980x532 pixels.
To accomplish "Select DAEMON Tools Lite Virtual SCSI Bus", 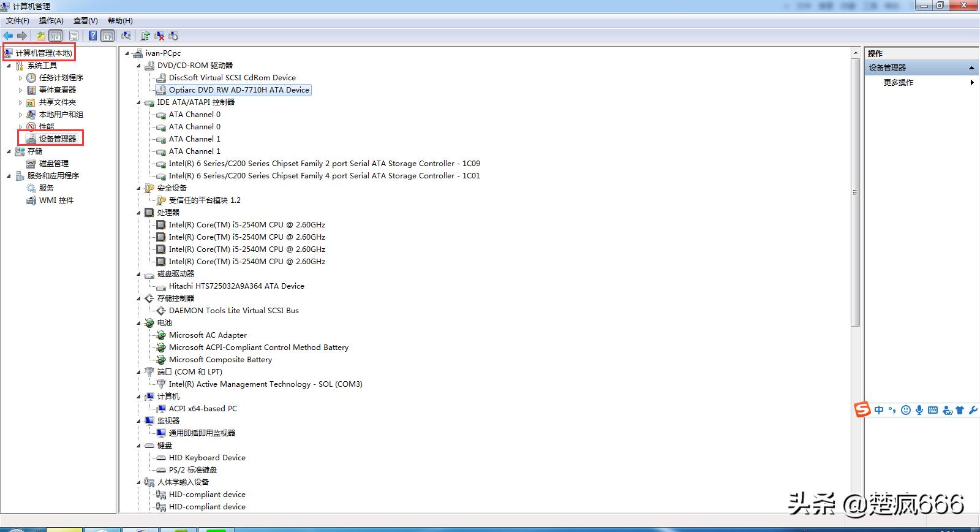I will point(234,311).
